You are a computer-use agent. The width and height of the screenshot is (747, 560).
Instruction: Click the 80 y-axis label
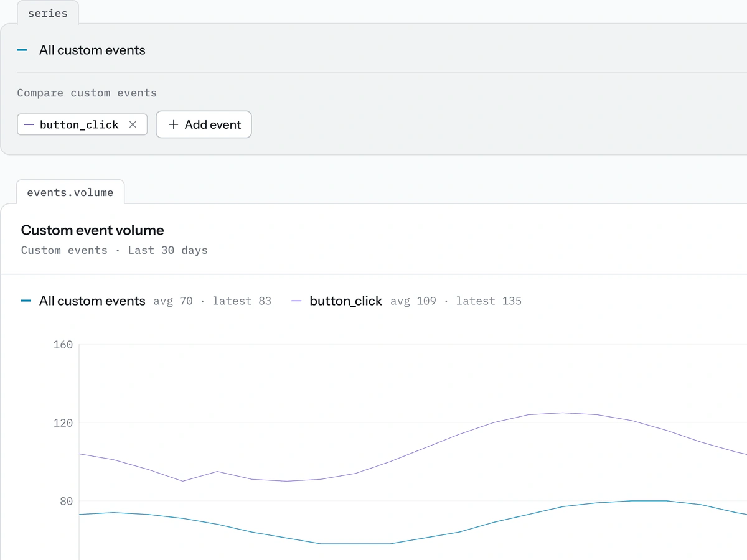point(67,502)
